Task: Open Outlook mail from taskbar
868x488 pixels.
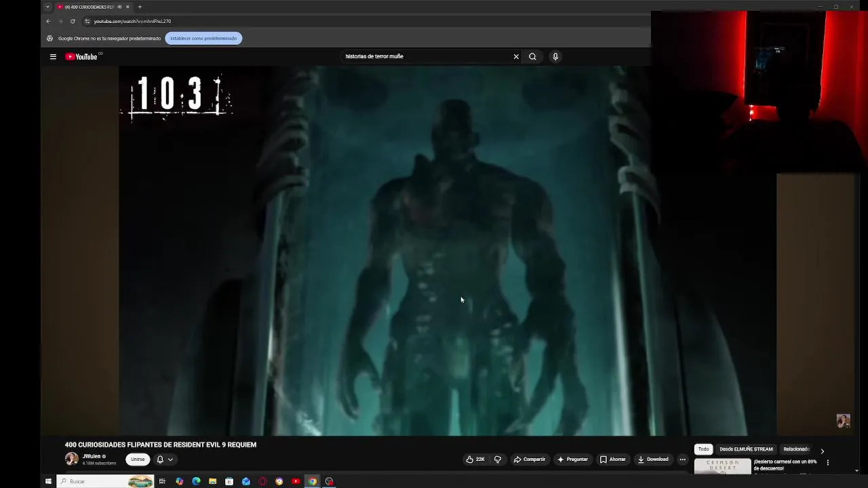Action: (x=246, y=481)
